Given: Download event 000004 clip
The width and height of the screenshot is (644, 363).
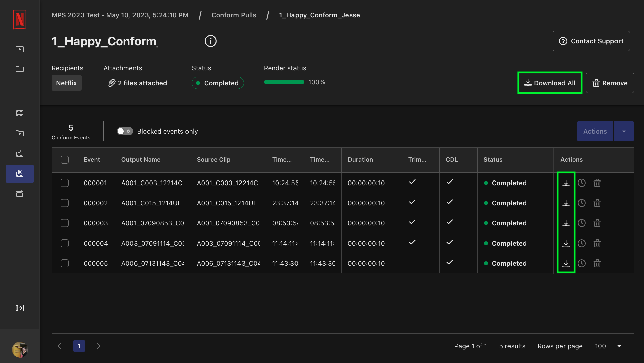Looking at the screenshot, I should coord(566,243).
